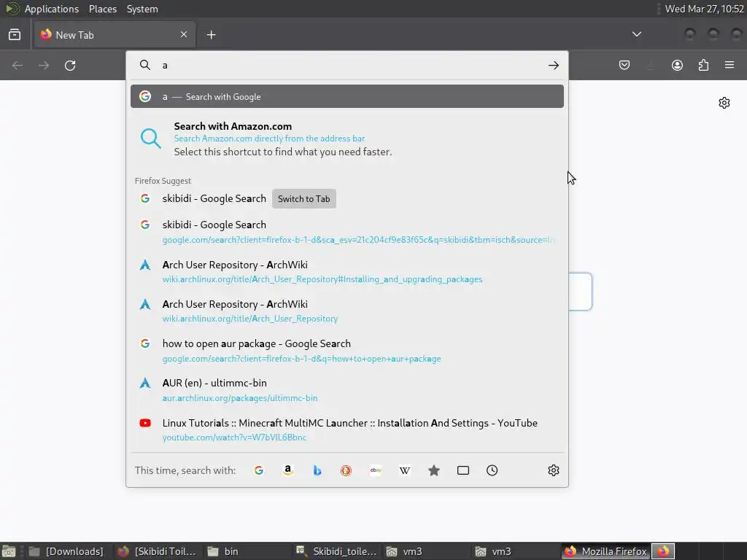
Task: Open AUR (en) - ultimmc-bin result
Action: point(347,390)
